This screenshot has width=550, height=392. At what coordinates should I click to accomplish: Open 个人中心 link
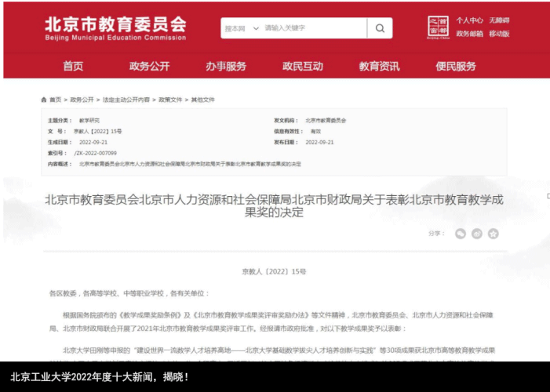469,20
